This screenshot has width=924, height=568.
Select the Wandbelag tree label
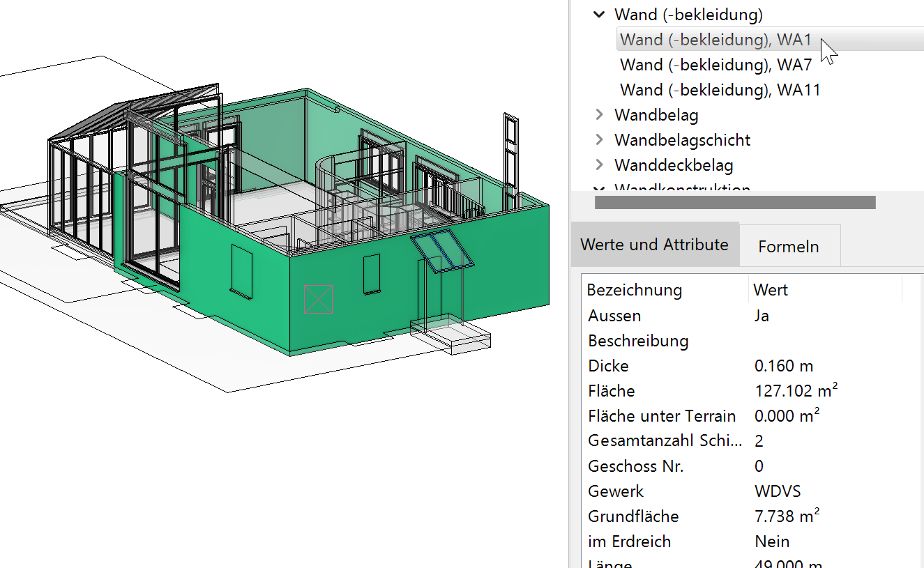[656, 115]
